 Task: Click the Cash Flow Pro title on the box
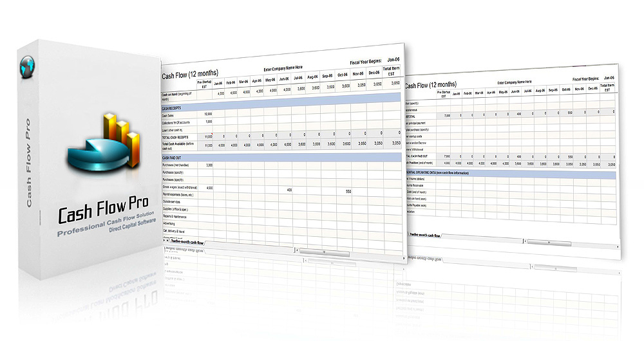click(102, 210)
